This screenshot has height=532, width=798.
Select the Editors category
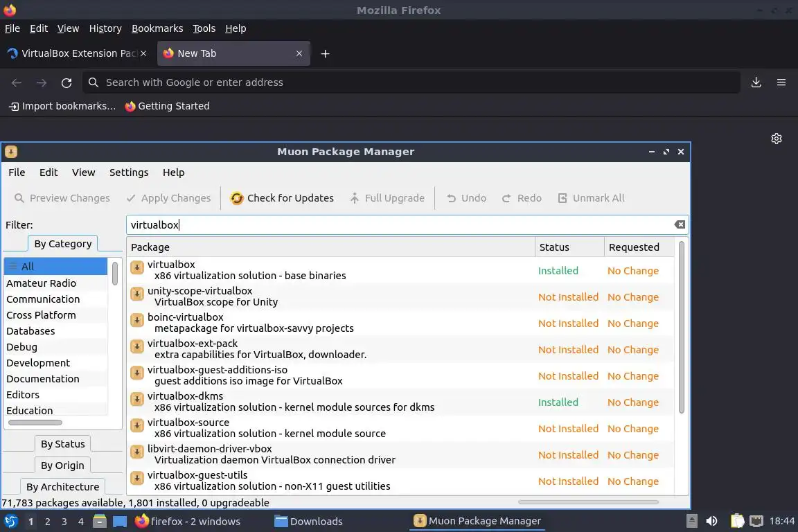point(55,395)
